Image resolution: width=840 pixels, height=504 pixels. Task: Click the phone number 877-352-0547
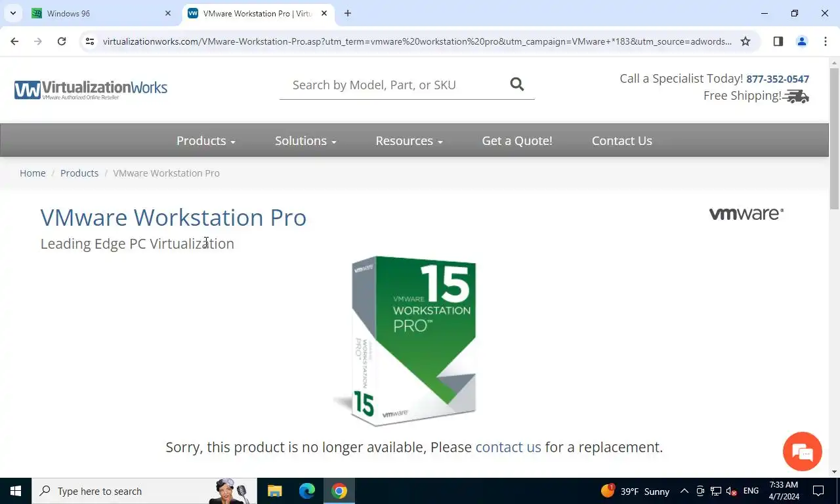tap(778, 79)
